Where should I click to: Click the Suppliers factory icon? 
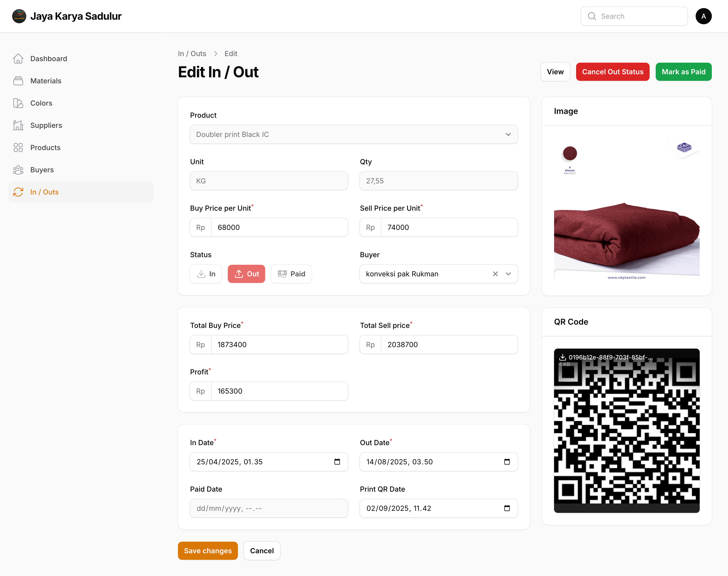click(18, 125)
